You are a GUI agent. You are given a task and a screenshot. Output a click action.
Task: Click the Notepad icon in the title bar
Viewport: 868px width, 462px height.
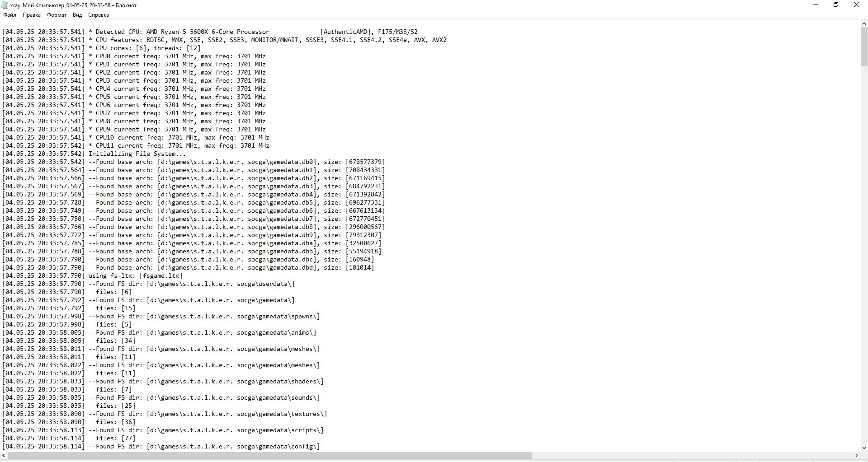5,5
